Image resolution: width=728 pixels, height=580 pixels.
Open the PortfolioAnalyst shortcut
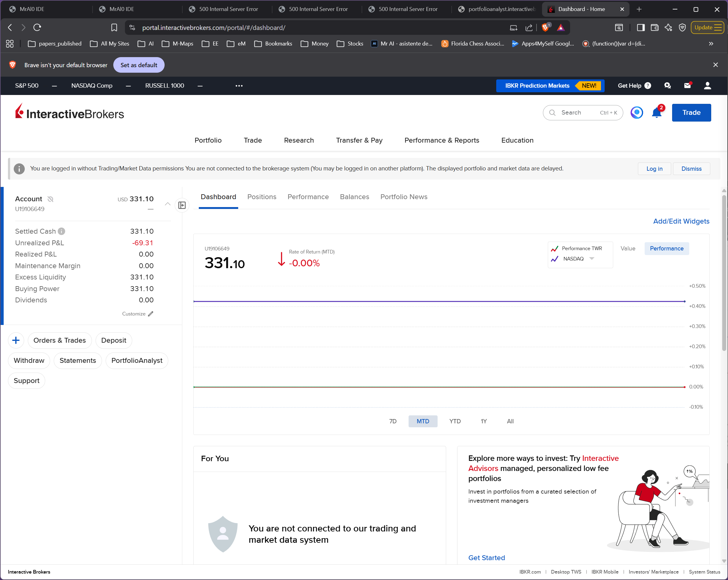137,360
